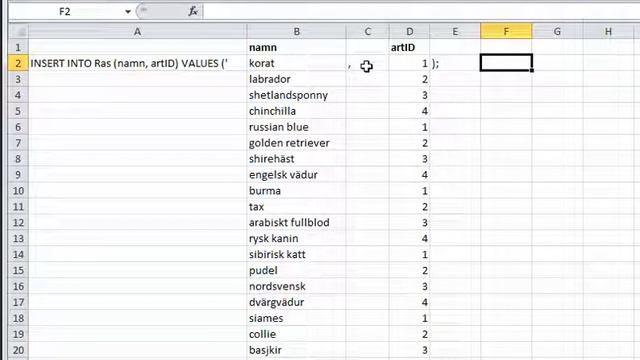Select row 1 header
The image size is (640, 360).
[x=18, y=47]
